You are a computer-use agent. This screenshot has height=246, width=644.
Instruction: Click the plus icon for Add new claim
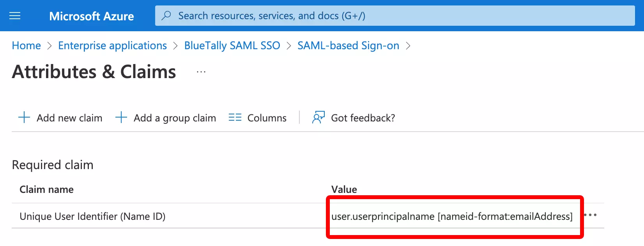coord(24,118)
